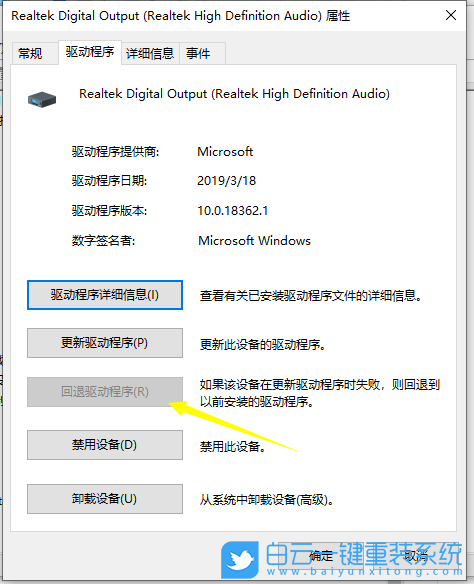Viewport: 474px width, 584px height.
Task: Switch to the 常规 tab
Action: pyautogui.click(x=35, y=53)
